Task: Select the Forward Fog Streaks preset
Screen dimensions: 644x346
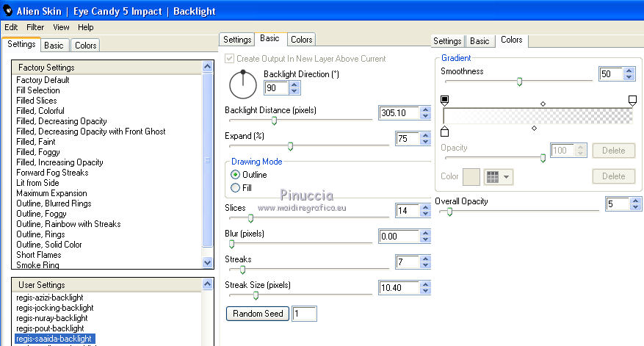Action: tap(52, 173)
